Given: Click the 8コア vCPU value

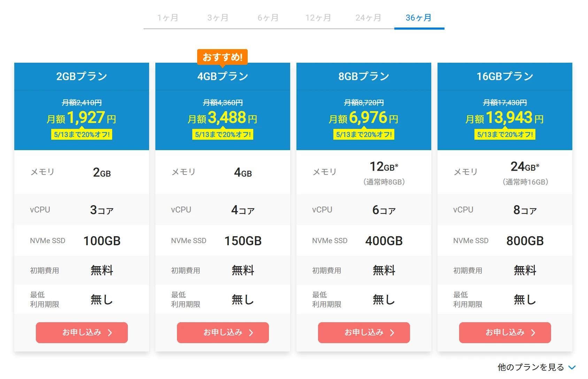Looking at the screenshot, I should tap(525, 210).
